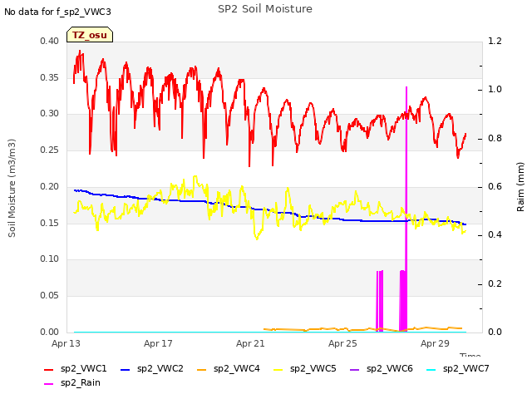532x399 pixels.
Task: Click the Soil Moisture (m3/m3) axis label
Action: (12, 188)
